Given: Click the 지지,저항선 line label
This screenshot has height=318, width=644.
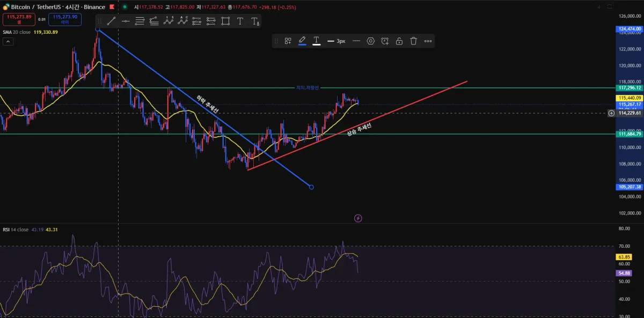Looking at the screenshot, I should point(307,88).
